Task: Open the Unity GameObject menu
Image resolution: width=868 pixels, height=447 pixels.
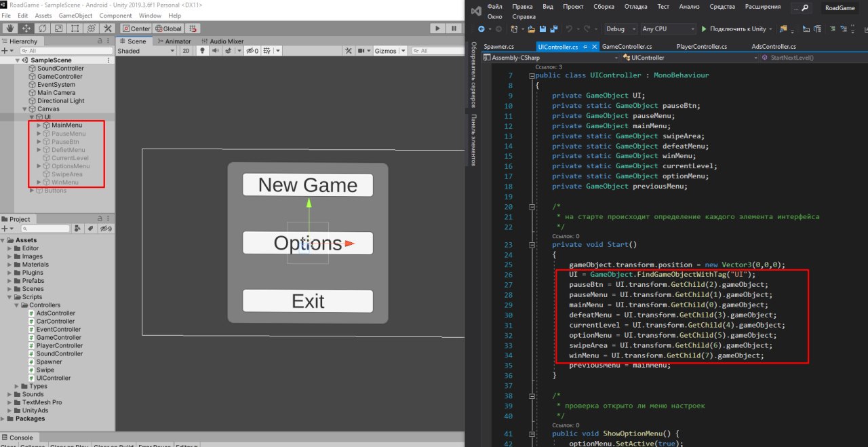Action: tap(75, 16)
